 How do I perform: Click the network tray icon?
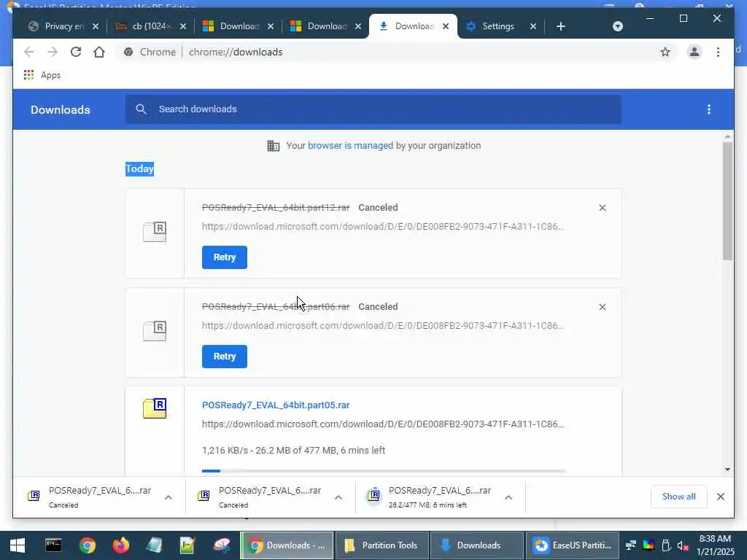(x=631, y=545)
